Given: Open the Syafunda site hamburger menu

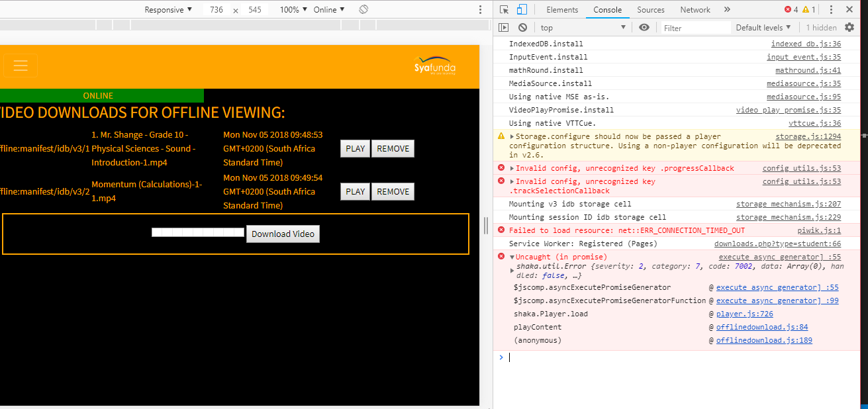Looking at the screenshot, I should (21, 66).
